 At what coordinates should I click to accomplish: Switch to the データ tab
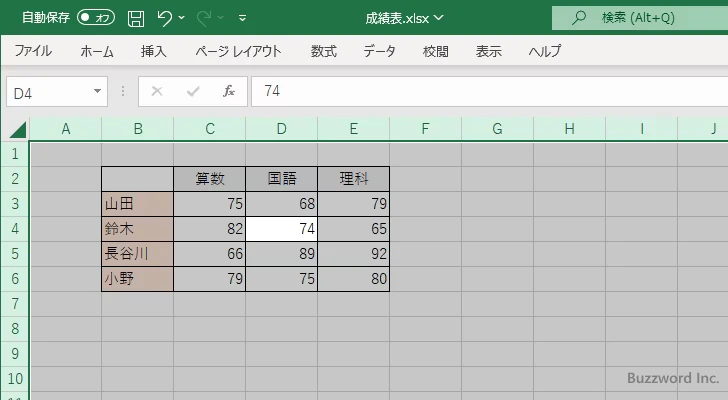[379, 51]
